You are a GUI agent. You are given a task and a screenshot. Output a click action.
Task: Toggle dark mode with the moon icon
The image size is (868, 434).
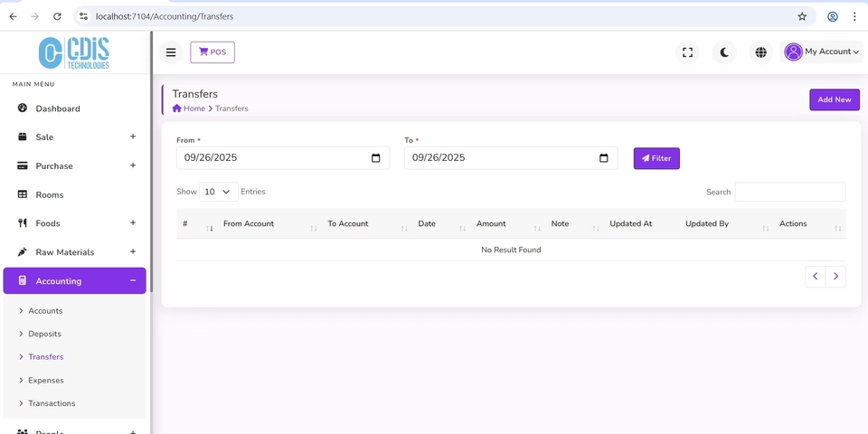(x=724, y=52)
